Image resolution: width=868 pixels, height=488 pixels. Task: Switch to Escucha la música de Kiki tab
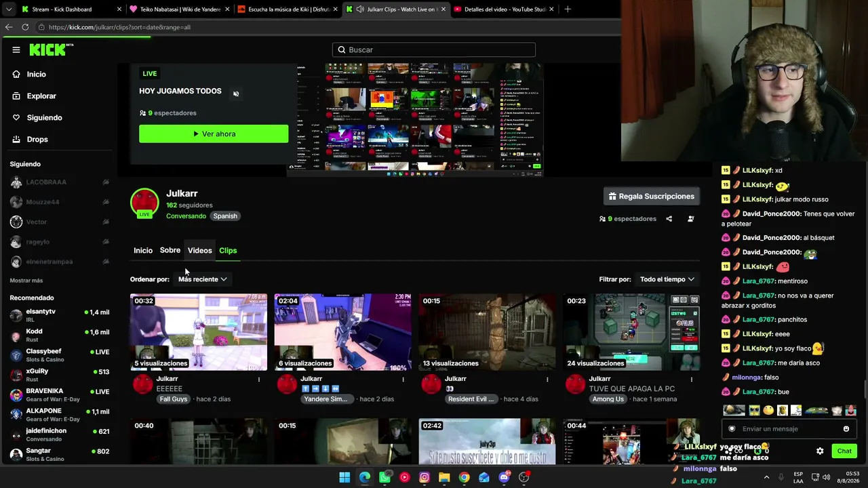(x=288, y=9)
